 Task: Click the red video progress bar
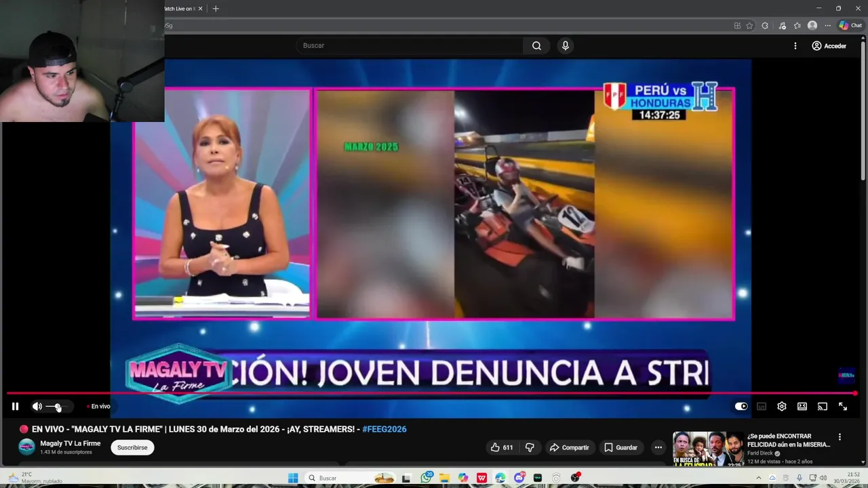click(431, 393)
